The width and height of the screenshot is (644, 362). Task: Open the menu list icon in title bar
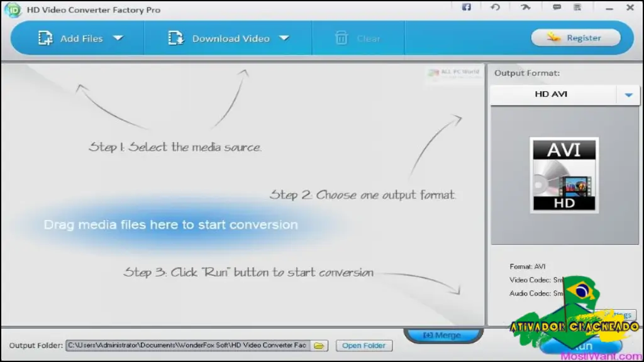pos(577,7)
